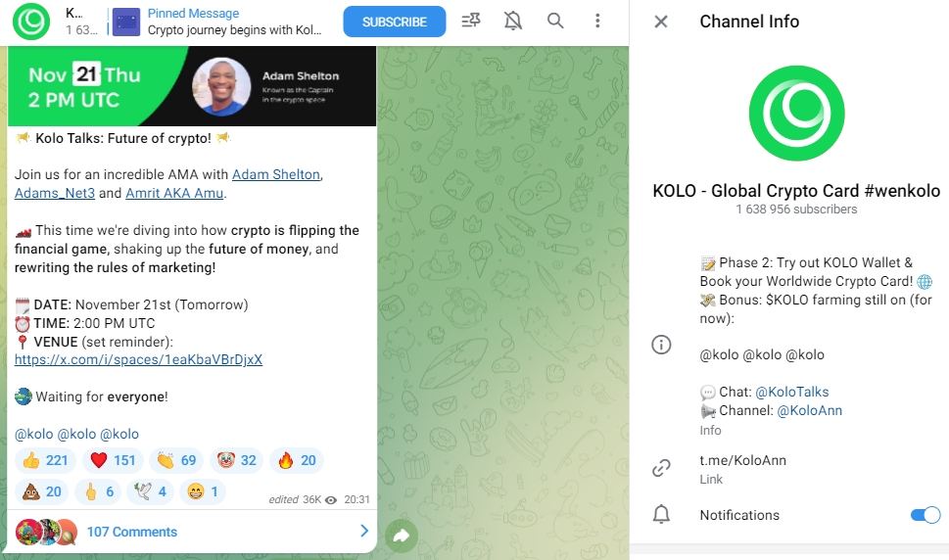Click the info circle icon
Viewport: 949px width, 560px height.
pos(661,345)
